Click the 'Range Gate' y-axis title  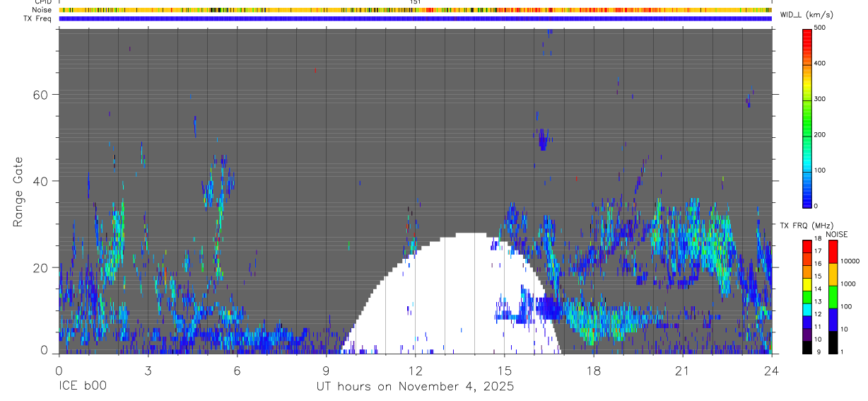click(19, 192)
